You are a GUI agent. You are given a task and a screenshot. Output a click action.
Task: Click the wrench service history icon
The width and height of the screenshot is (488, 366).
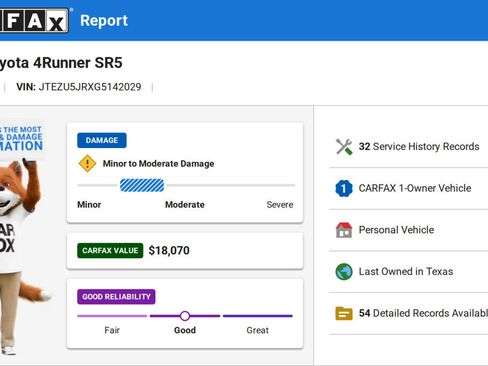[x=344, y=147]
